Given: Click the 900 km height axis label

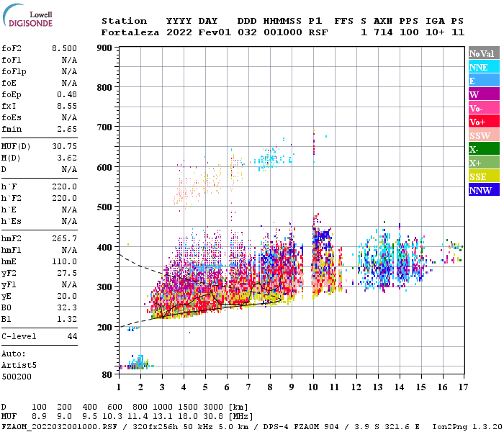Looking at the screenshot, I should coord(104,48).
